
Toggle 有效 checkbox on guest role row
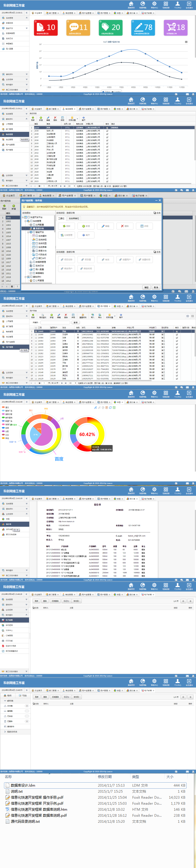click(107, 128)
